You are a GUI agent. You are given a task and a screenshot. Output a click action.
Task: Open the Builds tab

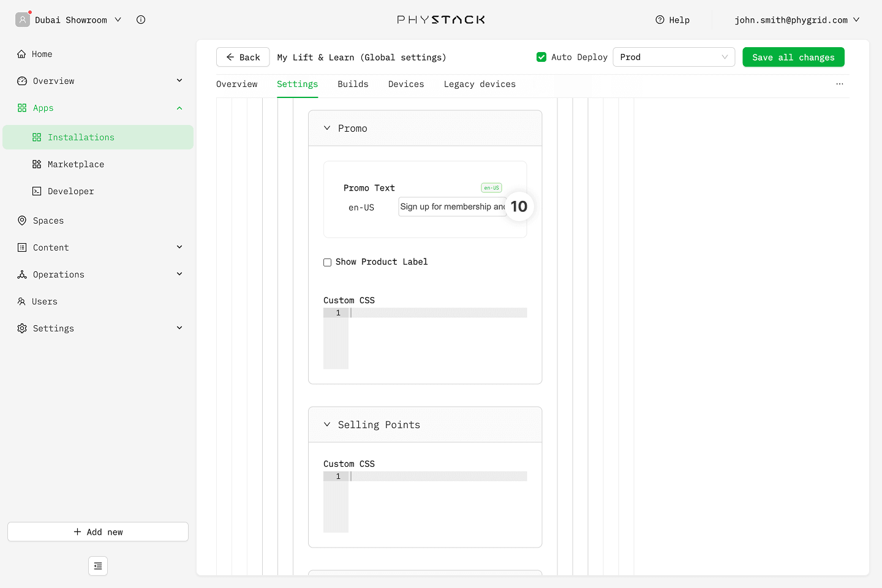[x=353, y=84]
